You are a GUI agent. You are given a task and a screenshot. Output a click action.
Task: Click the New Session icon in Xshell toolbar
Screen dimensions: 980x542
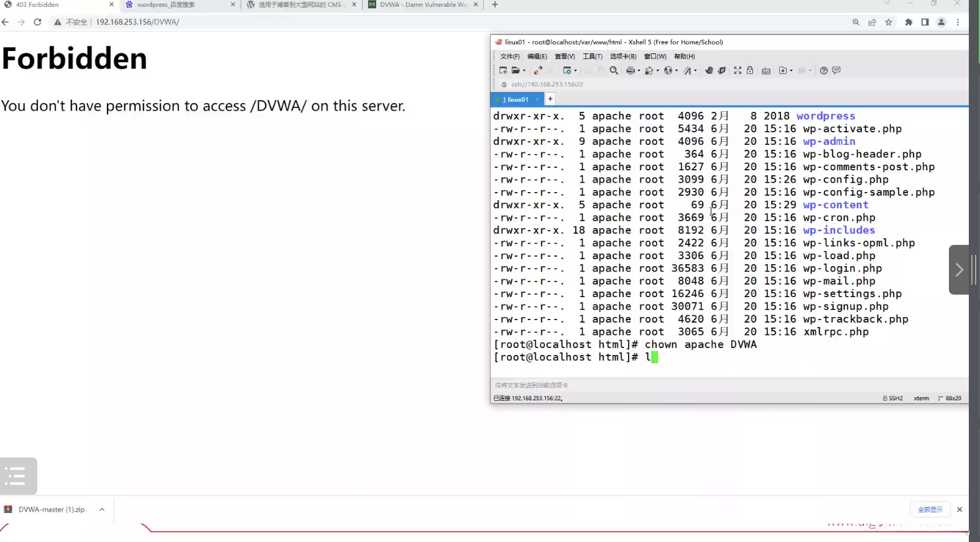click(x=503, y=71)
